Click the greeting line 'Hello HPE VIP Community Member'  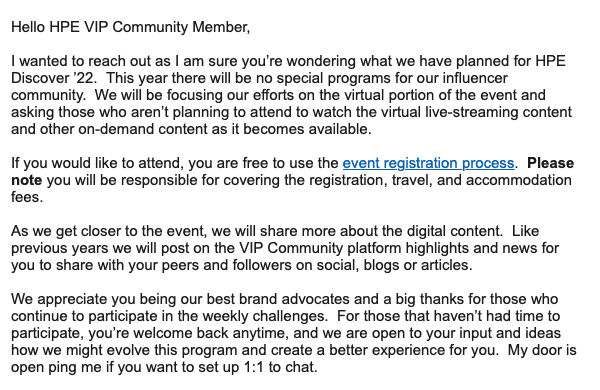[130, 27]
